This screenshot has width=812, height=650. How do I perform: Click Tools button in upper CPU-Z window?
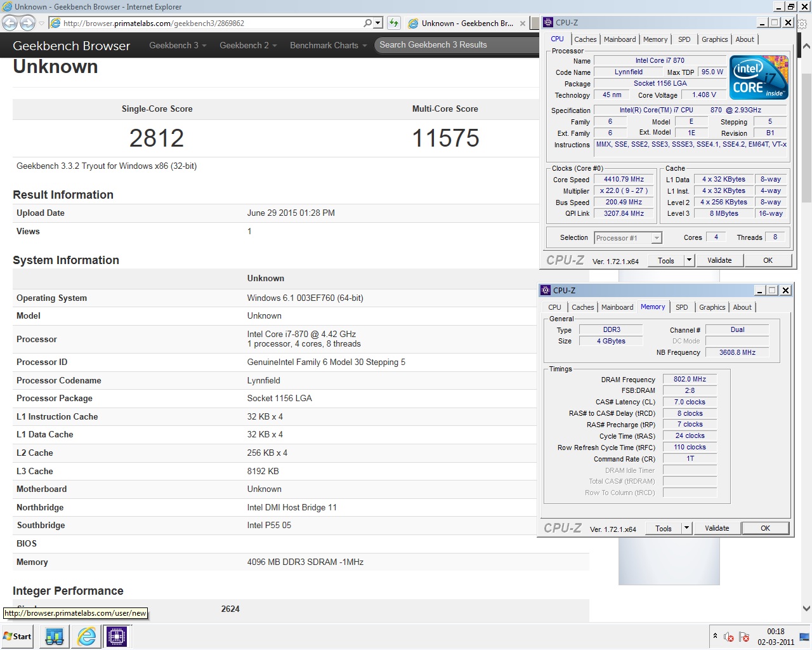(x=666, y=260)
